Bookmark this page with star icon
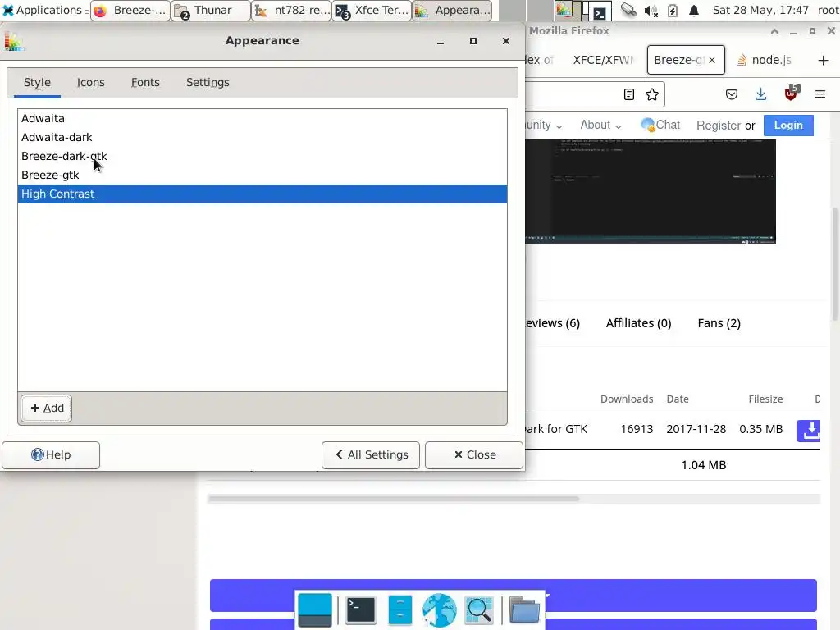Viewport: 840px width, 630px height. pyautogui.click(x=652, y=94)
